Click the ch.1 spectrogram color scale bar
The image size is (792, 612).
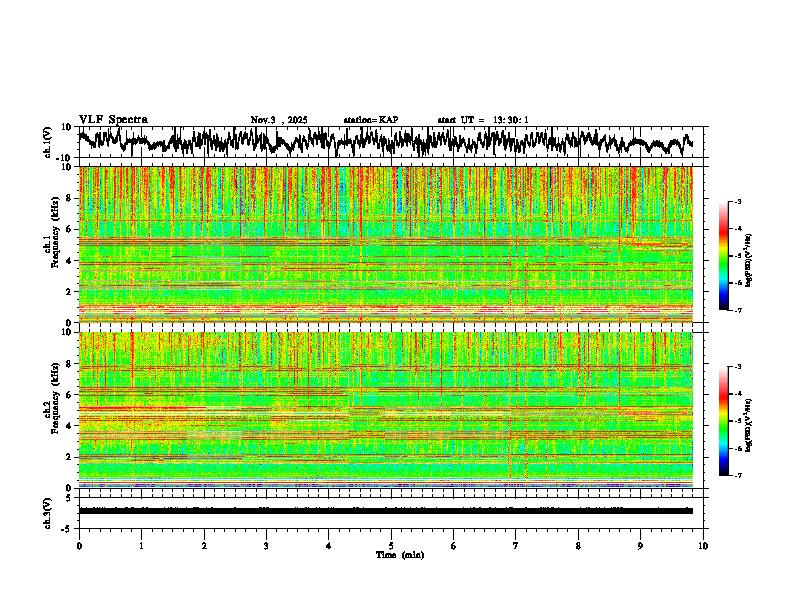[x=723, y=256]
